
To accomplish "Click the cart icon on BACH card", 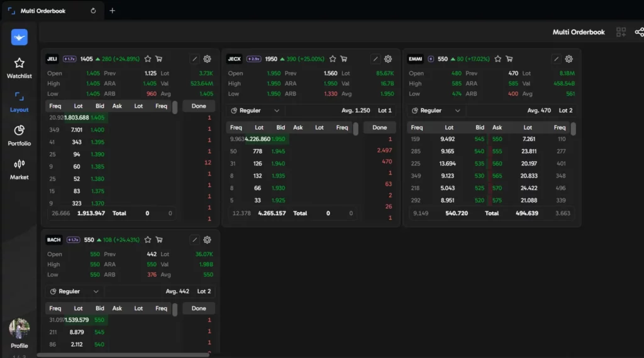I will [159, 240].
